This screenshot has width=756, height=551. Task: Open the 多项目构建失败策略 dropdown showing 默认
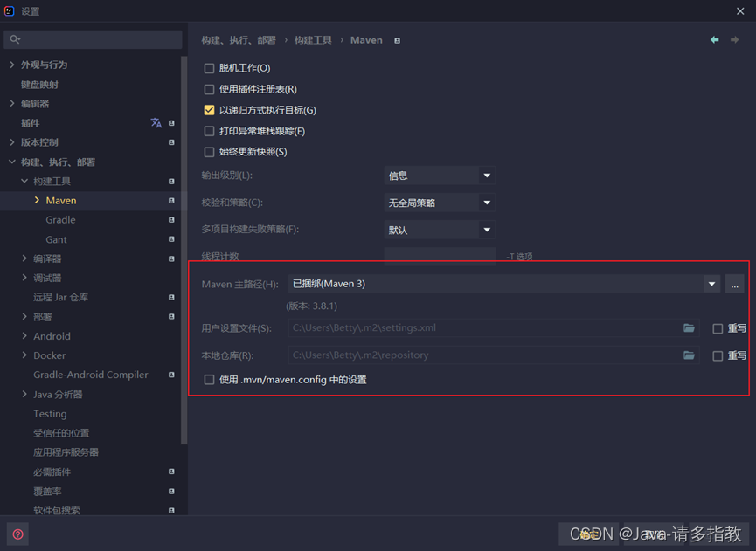440,230
